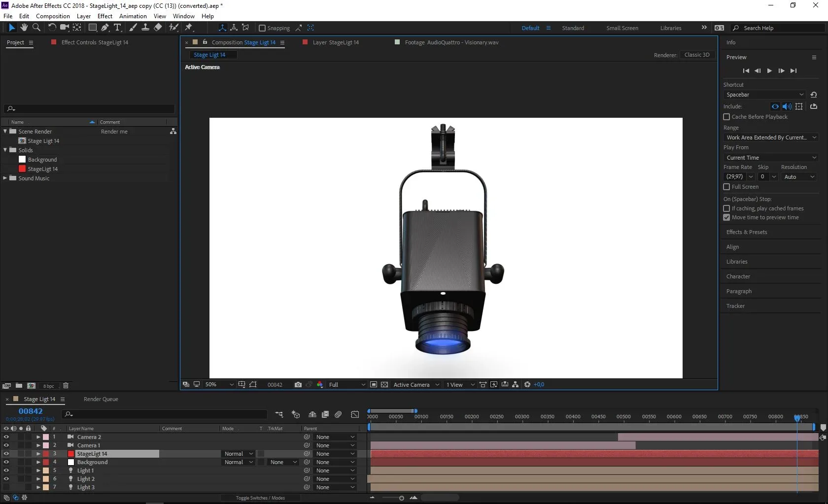This screenshot has height=504, width=828.
Task: Click the 8 bpc color depth button
Action: click(49, 386)
